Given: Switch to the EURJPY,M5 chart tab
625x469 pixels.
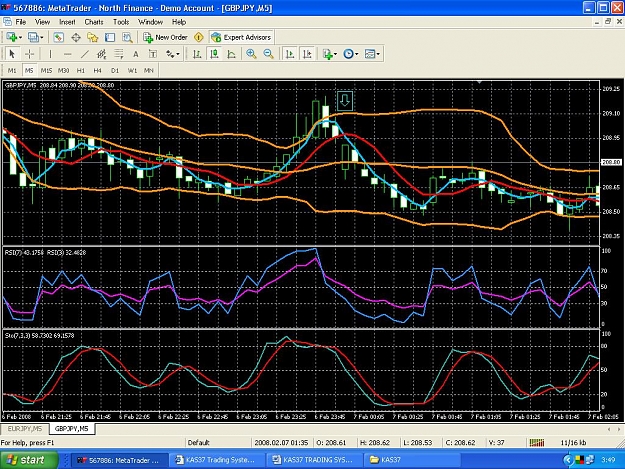Looking at the screenshot, I should point(25,429).
